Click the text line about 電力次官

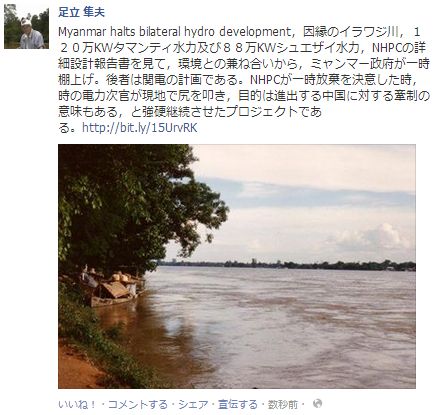click(244, 96)
